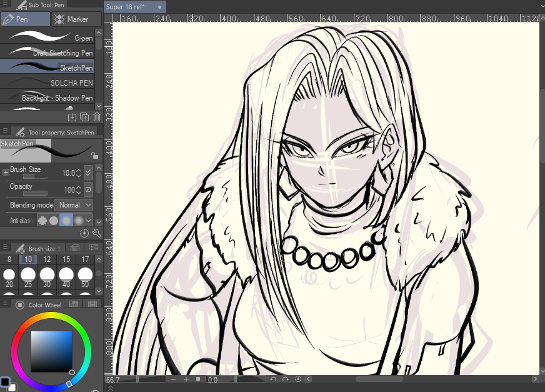Click the duplicate sub tool icon
This screenshot has width=545, height=392.
84,117
